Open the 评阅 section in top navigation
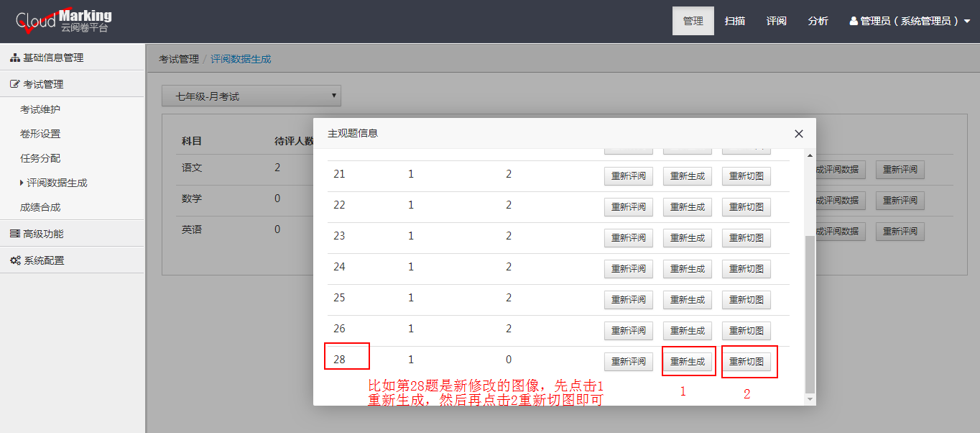Viewport: 980px width, 433px height. (x=776, y=20)
